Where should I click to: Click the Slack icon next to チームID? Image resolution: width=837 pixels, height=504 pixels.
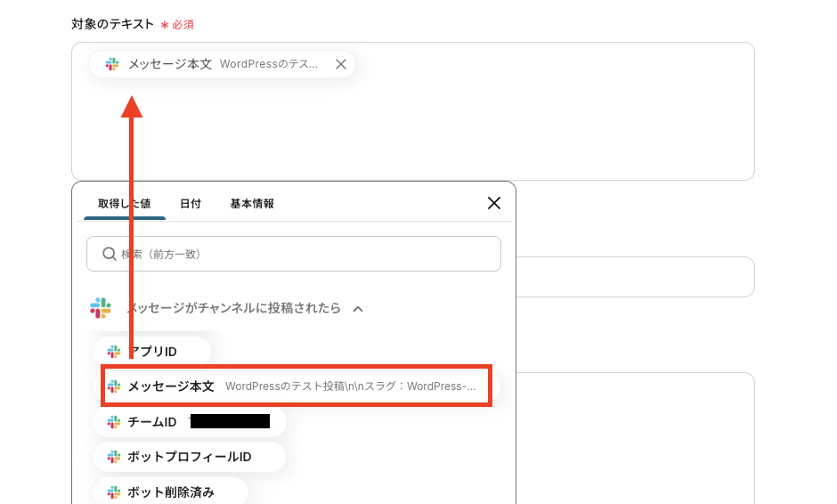[x=114, y=422]
